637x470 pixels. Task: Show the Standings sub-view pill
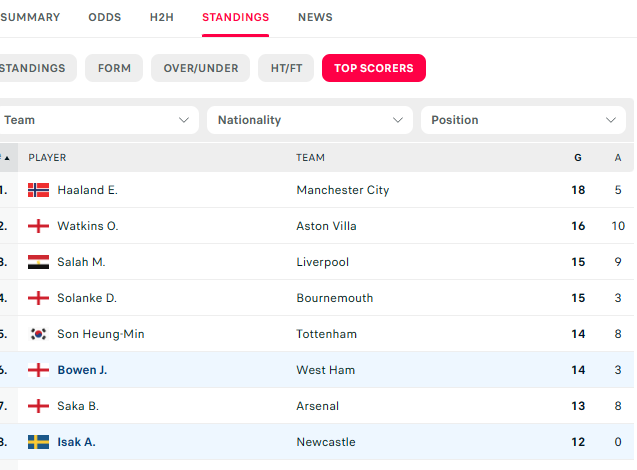click(x=37, y=68)
